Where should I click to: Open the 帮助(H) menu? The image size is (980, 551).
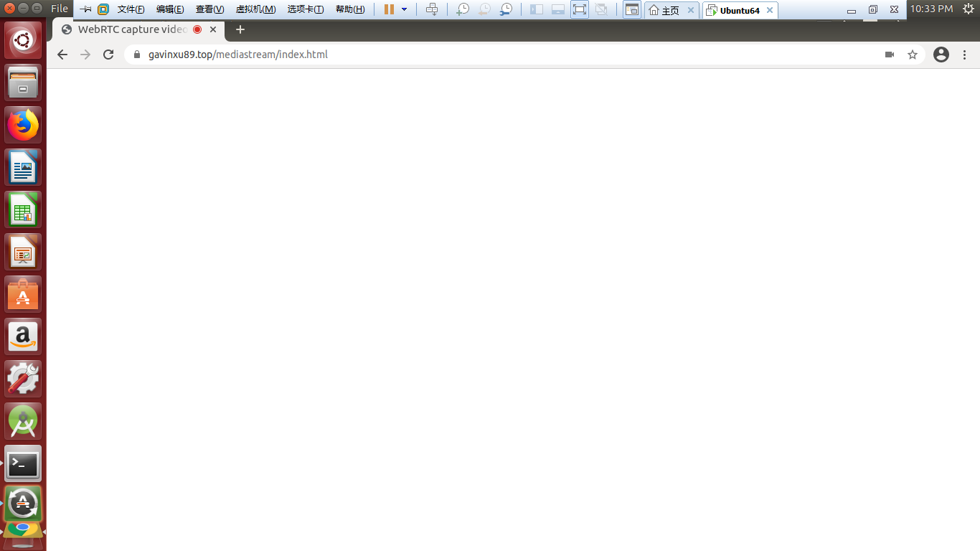pyautogui.click(x=350, y=9)
